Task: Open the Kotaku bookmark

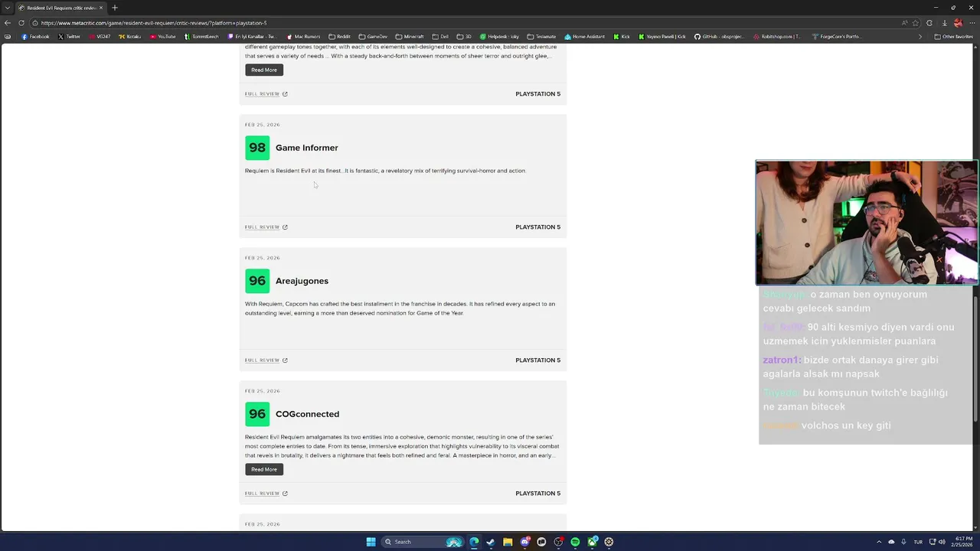Action: (x=130, y=37)
